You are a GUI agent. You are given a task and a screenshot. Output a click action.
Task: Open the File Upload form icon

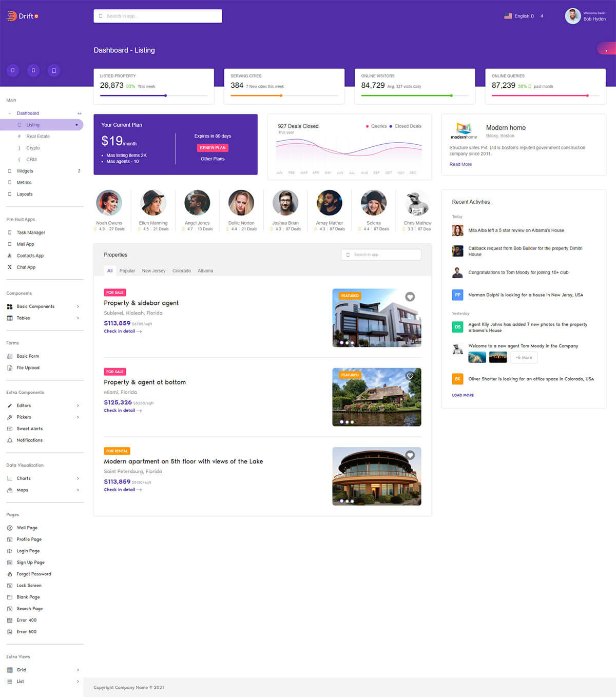(x=10, y=368)
